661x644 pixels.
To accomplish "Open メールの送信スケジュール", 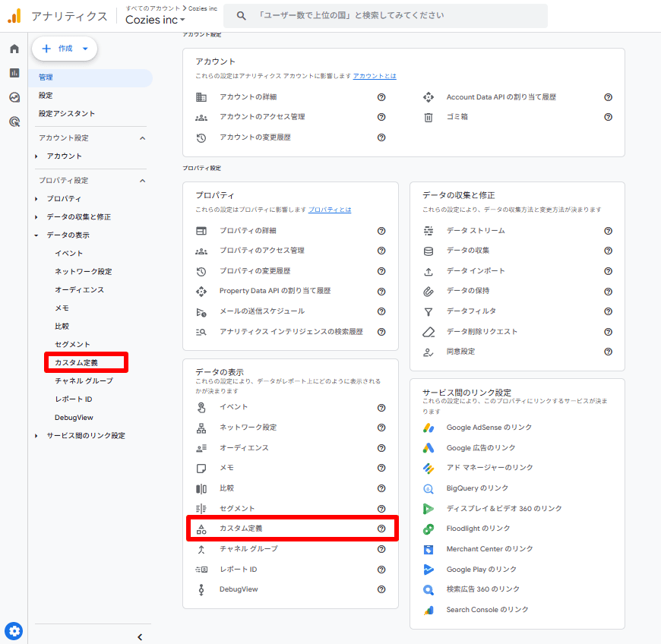I will [262, 311].
